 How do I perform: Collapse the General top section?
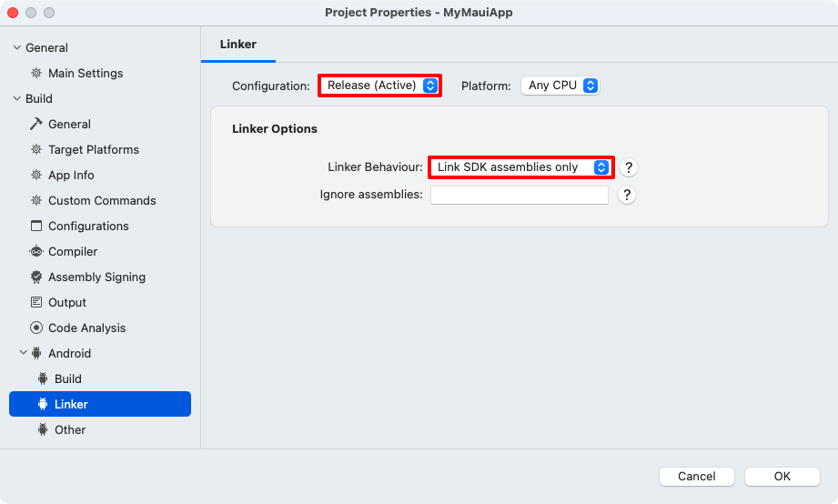[x=17, y=47]
